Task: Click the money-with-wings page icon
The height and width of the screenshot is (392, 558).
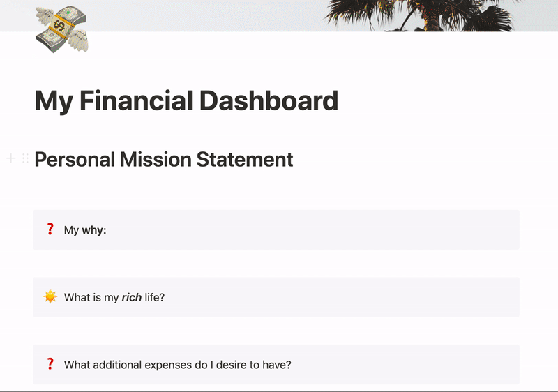Action: point(62,29)
